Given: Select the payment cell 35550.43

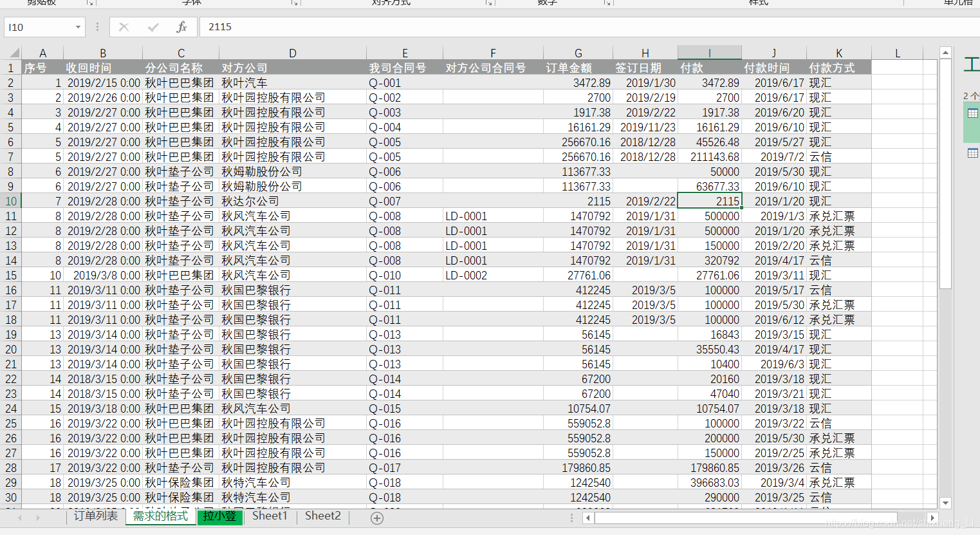Looking at the screenshot, I should coord(710,349).
